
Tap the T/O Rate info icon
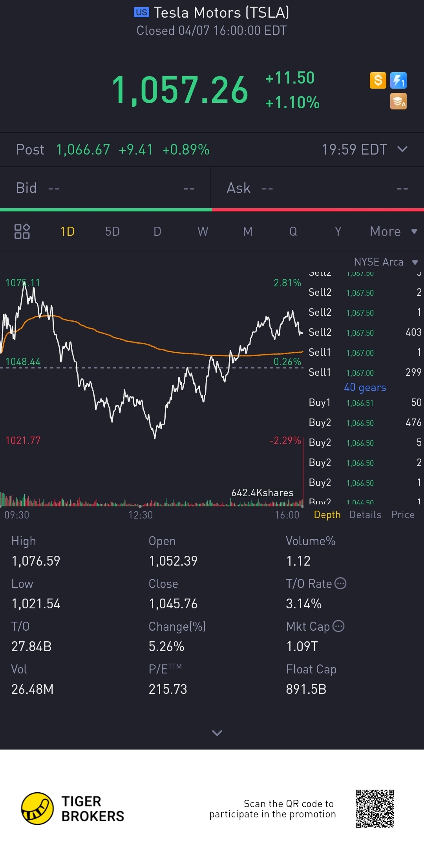tap(340, 583)
